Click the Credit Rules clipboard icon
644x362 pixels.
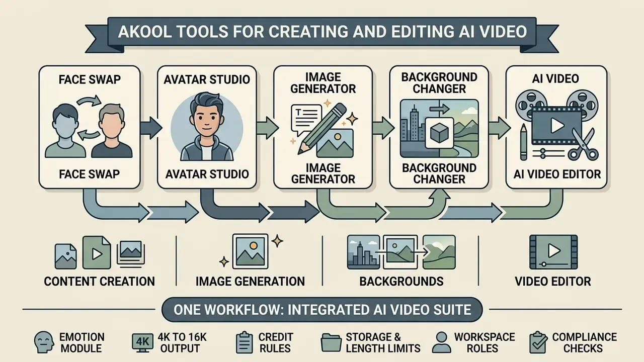click(244, 342)
